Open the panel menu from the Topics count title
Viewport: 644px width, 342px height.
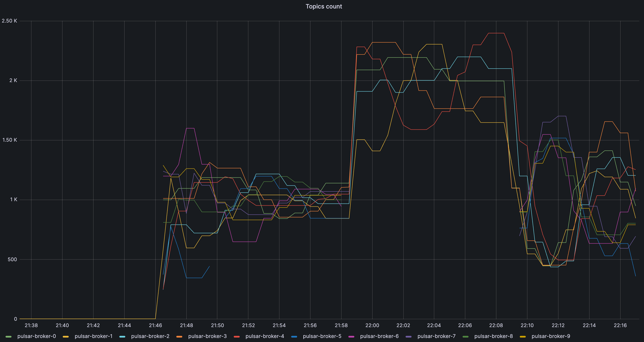coord(324,6)
